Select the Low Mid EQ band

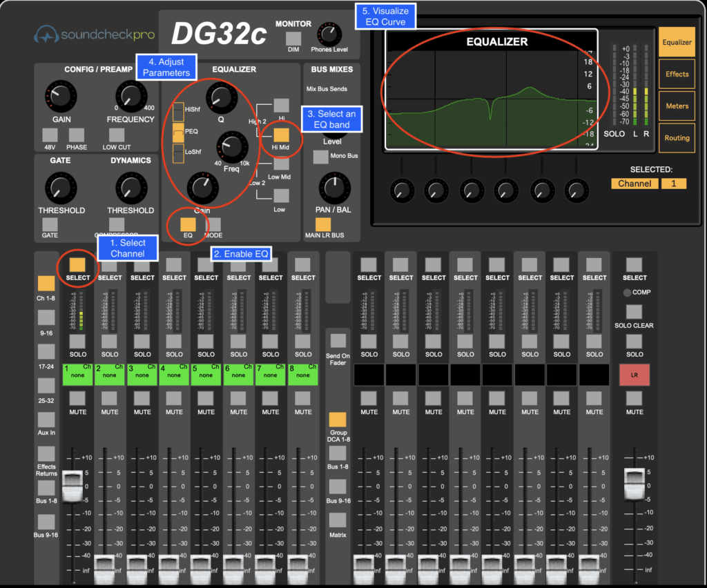(x=282, y=164)
